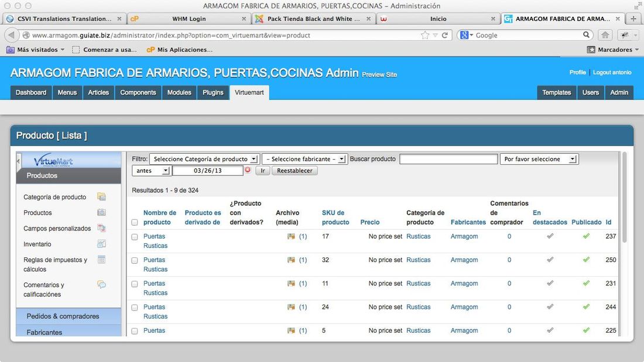This screenshot has height=362, width=644.
Task: Click the Reglas de impuestos calculator icon
Action: (x=101, y=260)
